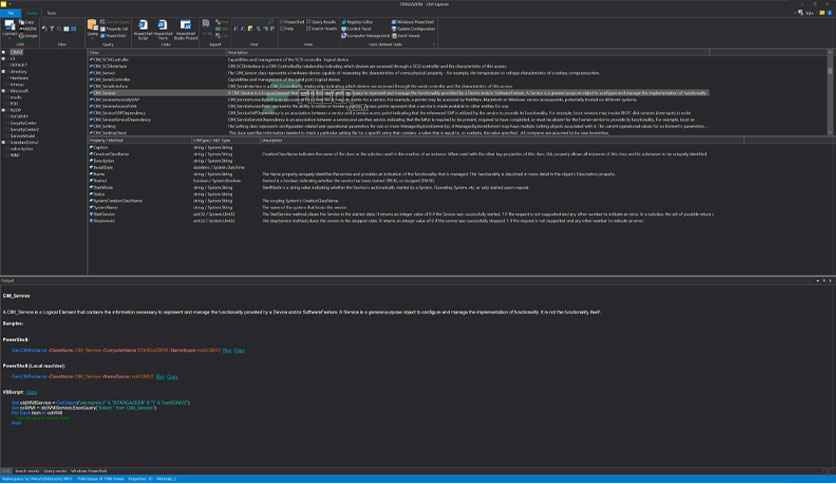Launch Registry Editor from User Defined Tools

point(357,22)
